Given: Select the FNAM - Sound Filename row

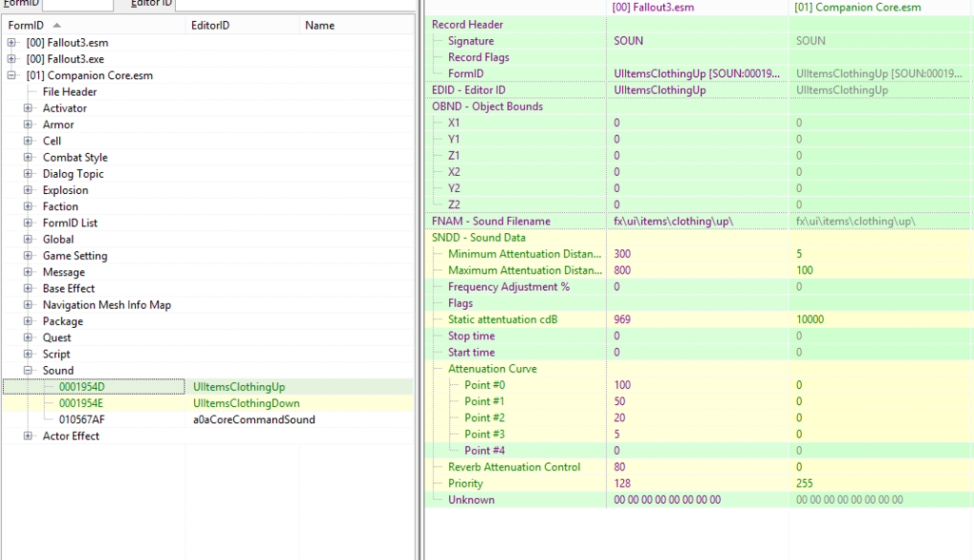Looking at the screenshot, I should pos(699,221).
